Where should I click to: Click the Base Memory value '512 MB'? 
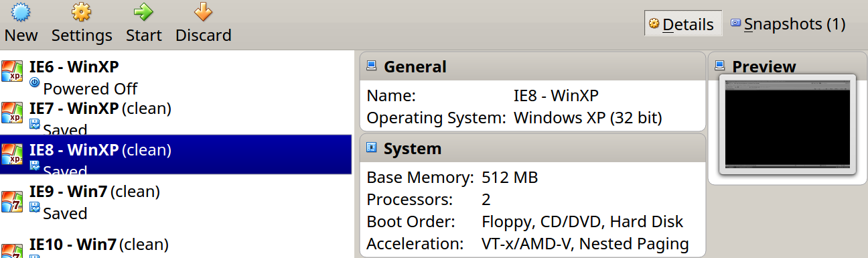pos(510,178)
